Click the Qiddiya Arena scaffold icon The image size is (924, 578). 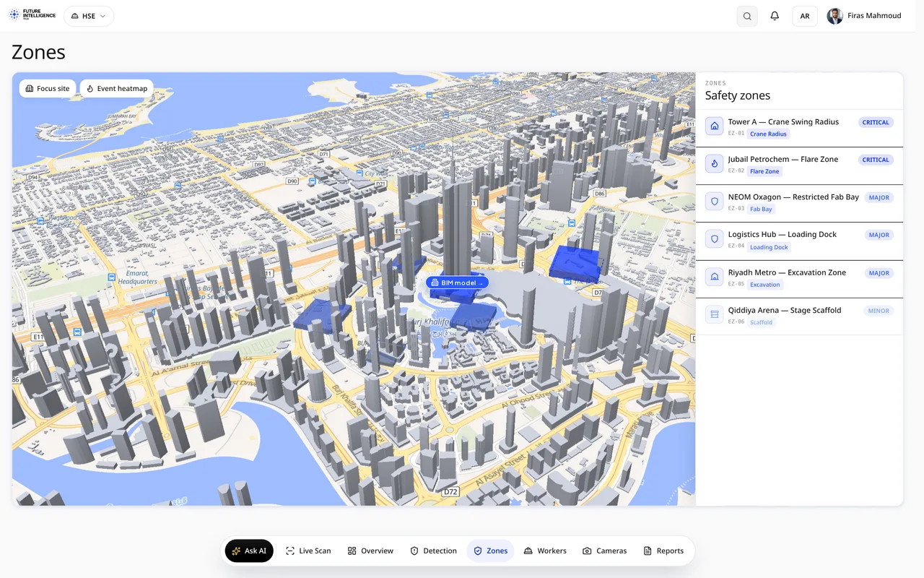[715, 314]
